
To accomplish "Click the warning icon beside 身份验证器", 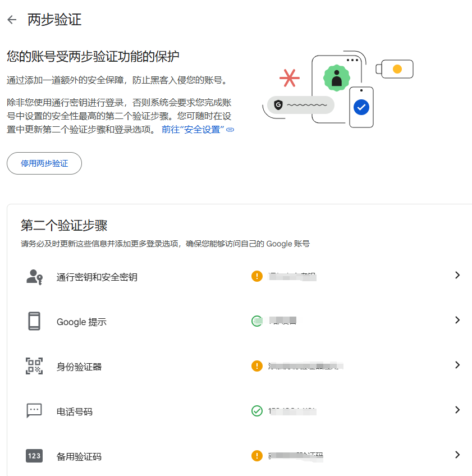I will 257,365.
